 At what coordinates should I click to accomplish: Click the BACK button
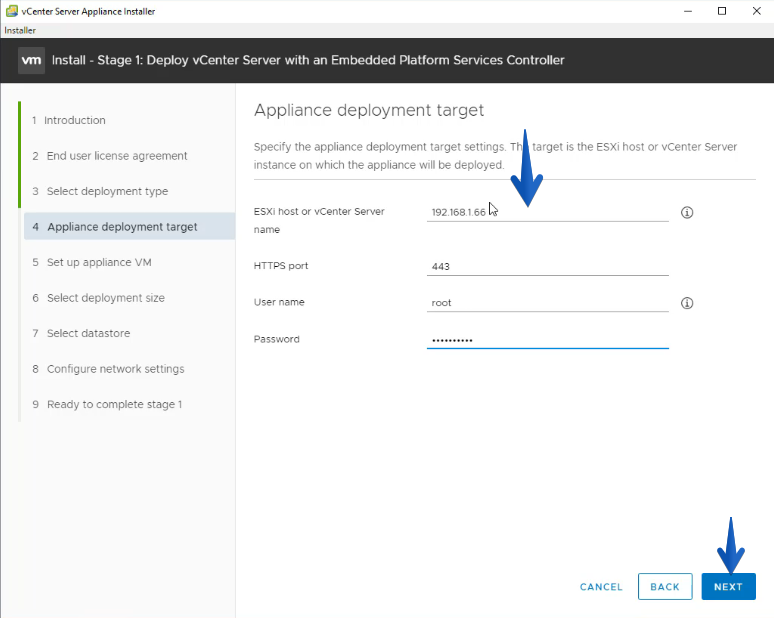pos(665,586)
